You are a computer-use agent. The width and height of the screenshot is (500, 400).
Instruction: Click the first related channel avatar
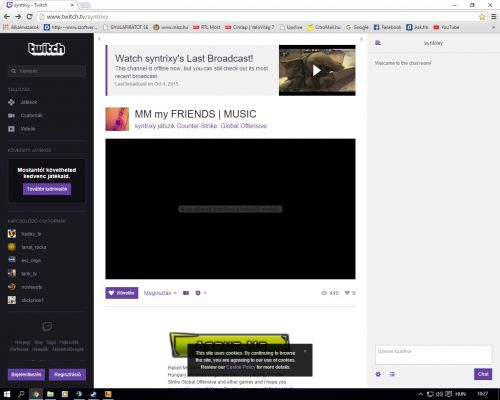(12, 234)
